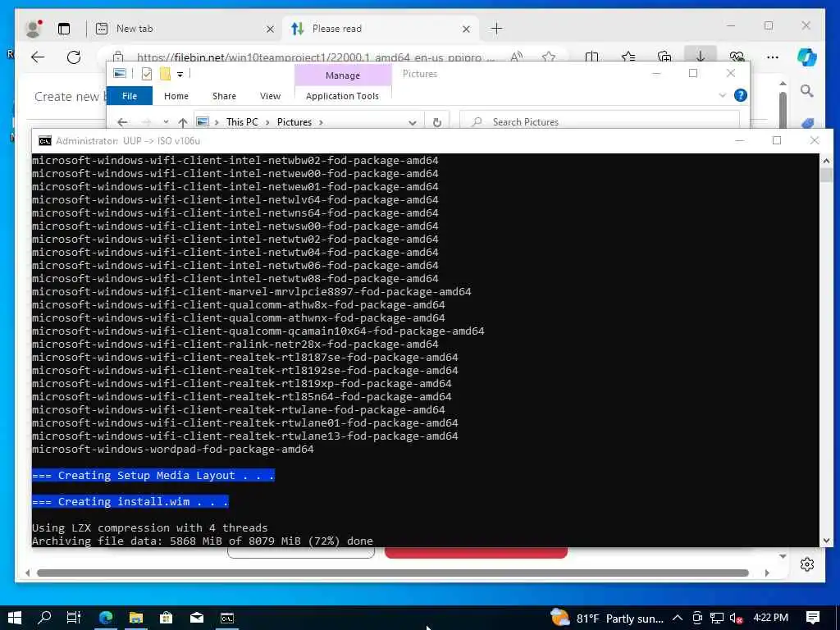Go up one folder level in Explorer
This screenshot has height=630, width=840.
pyautogui.click(x=183, y=122)
